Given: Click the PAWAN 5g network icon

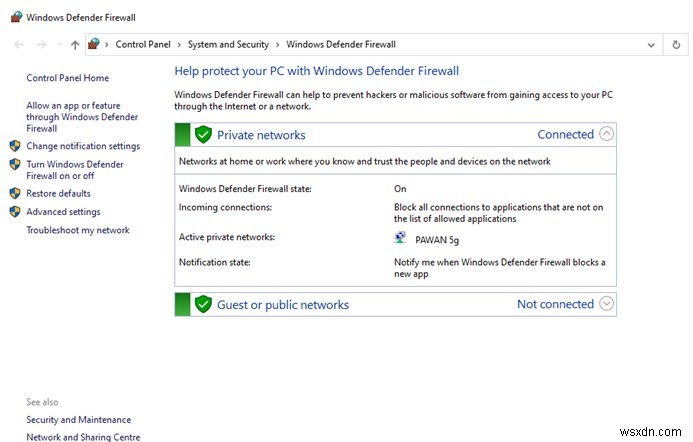Looking at the screenshot, I should click(x=401, y=238).
